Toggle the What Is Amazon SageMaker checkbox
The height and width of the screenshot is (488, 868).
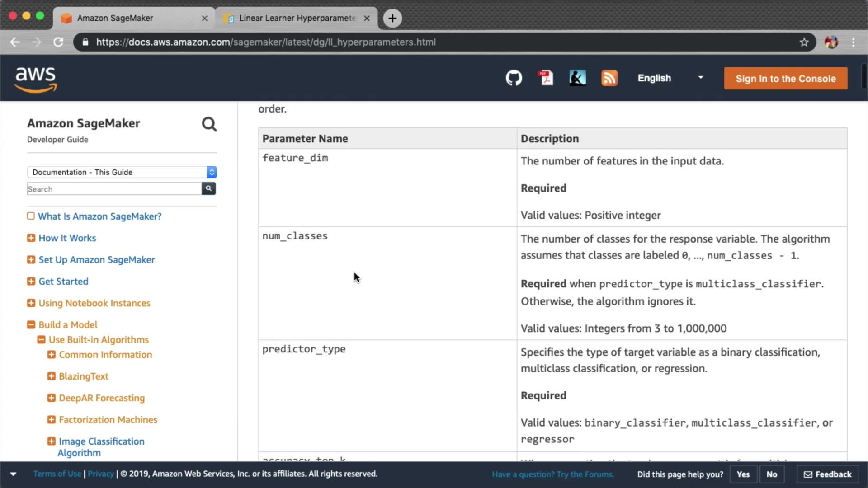31,216
